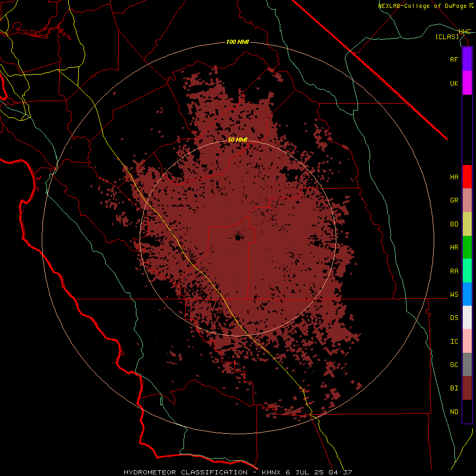Click the IC light pink legend swatch

[x=467, y=341]
